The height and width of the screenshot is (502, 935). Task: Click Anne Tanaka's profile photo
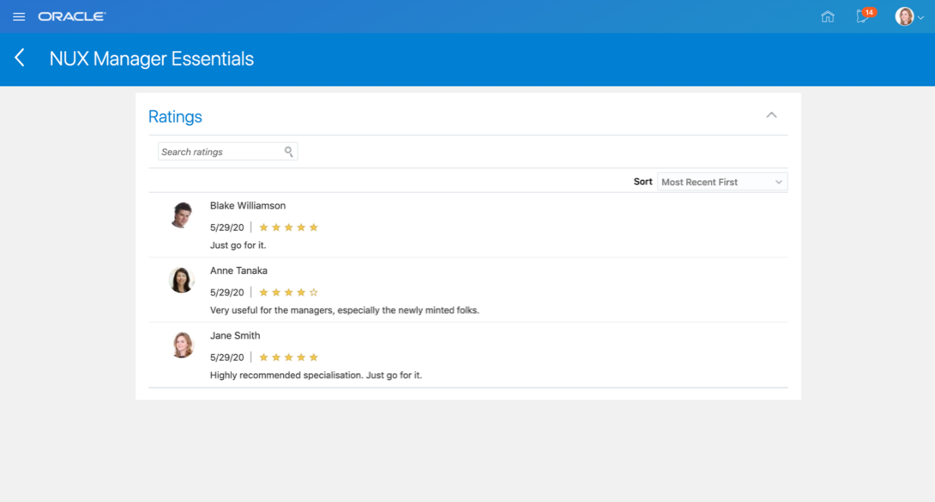coord(181,280)
